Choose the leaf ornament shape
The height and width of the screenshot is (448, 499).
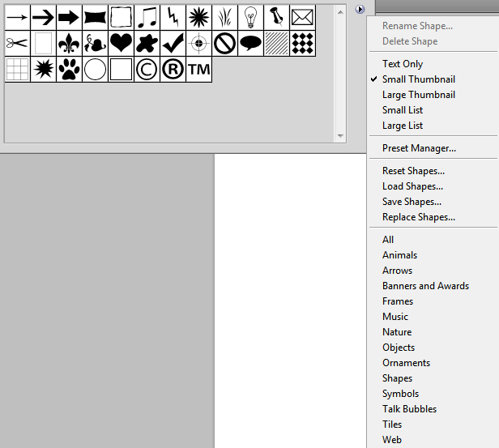(x=95, y=43)
